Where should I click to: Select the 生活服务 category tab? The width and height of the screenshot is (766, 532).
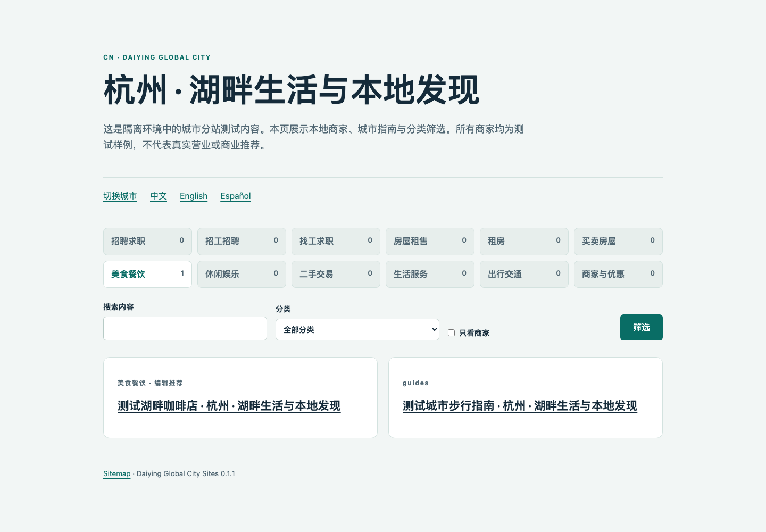coord(430,274)
